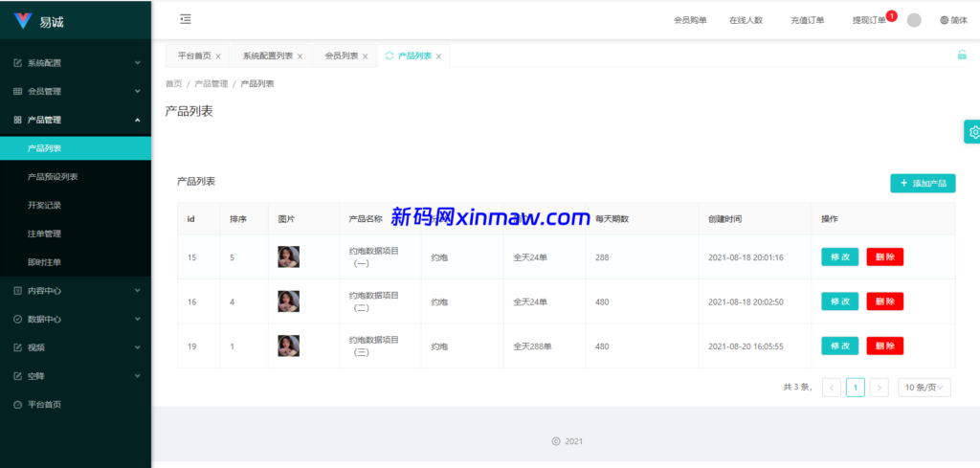
Task: Click 删除 for product id 16
Action: (x=885, y=301)
